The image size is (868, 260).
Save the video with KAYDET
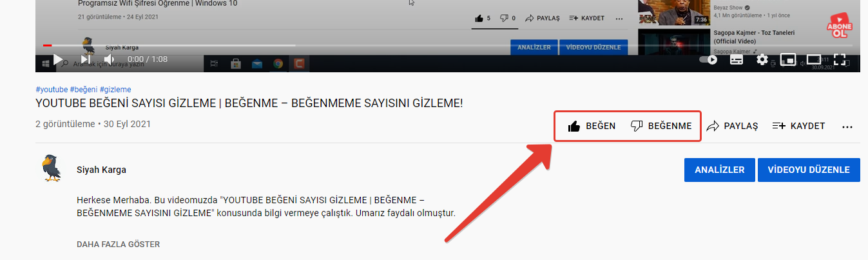798,126
